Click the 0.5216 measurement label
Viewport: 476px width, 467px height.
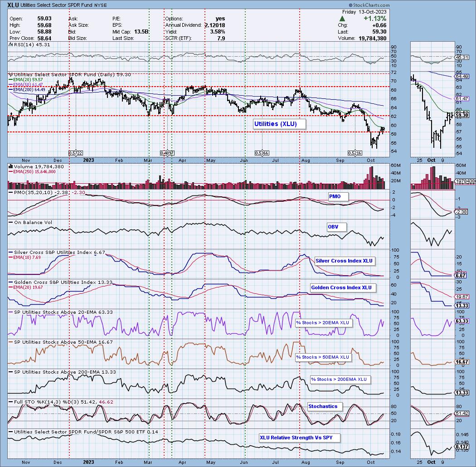pyautogui.click(x=355, y=153)
